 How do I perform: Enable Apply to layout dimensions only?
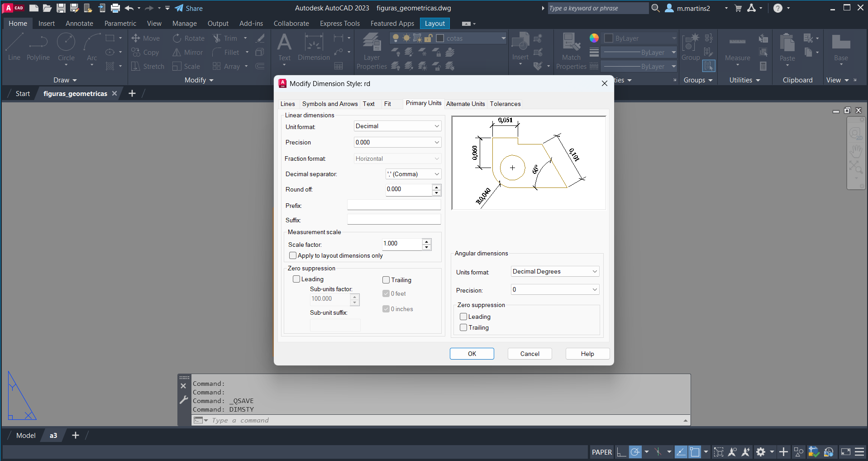tap(293, 256)
